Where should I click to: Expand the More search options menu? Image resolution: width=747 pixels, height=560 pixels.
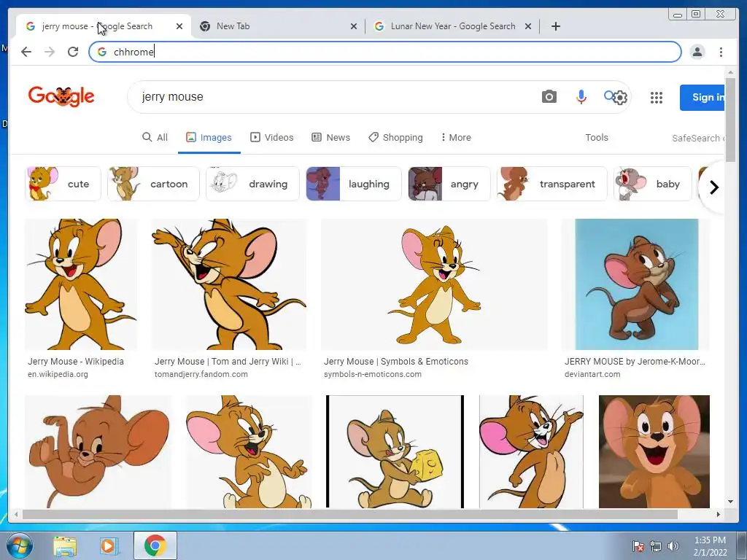pyautogui.click(x=456, y=137)
